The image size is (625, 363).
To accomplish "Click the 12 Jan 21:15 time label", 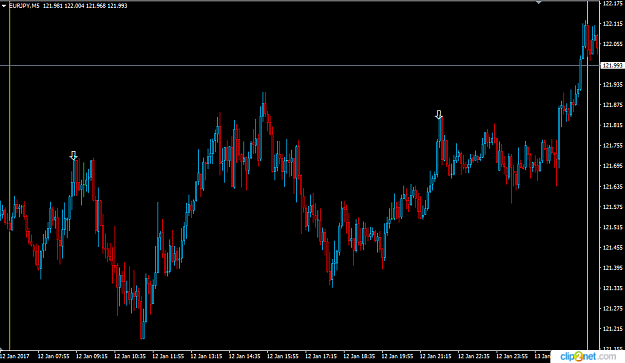I will tap(436, 356).
